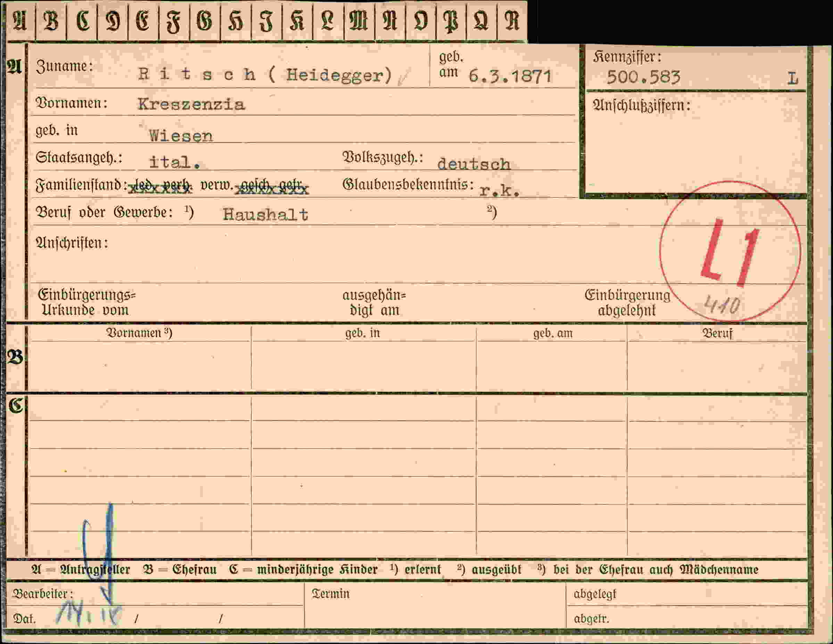Select the Fraktur letter C index tab
833x644 pixels.
click(x=82, y=20)
